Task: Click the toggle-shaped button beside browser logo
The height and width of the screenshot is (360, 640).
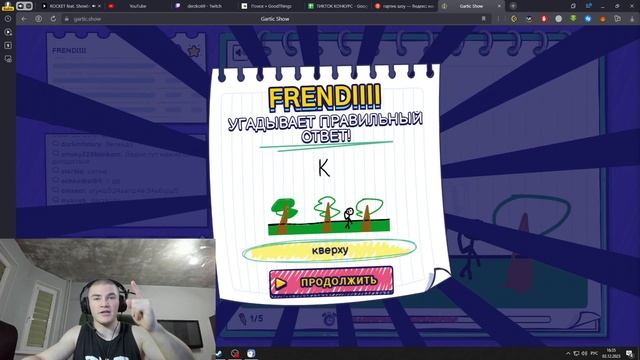Action: [x=24, y=6]
